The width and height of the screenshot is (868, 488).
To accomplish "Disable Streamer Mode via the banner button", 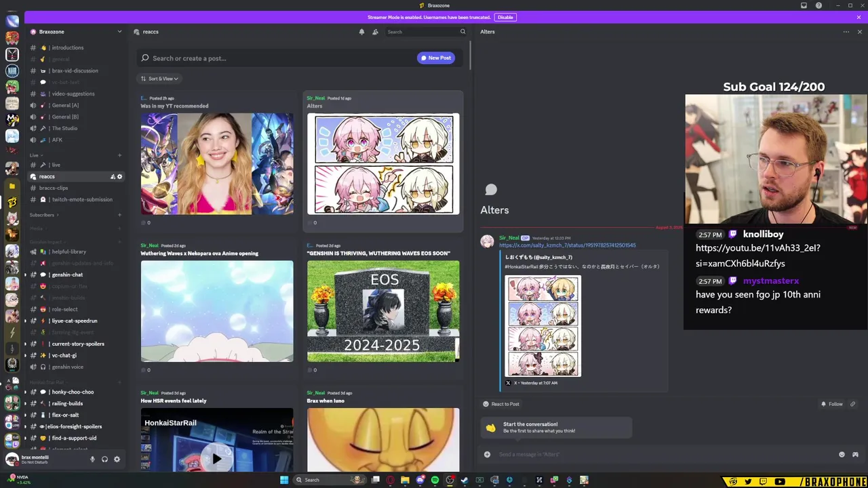I will 505,17.
